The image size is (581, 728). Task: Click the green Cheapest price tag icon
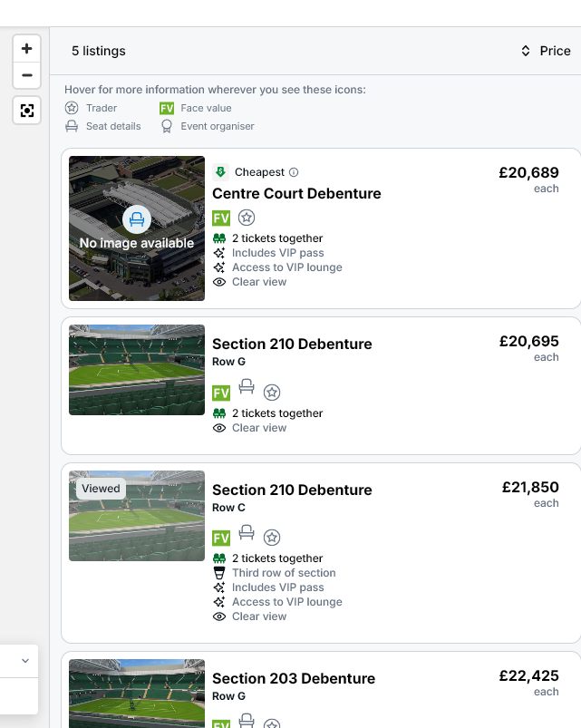click(x=220, y=171)
